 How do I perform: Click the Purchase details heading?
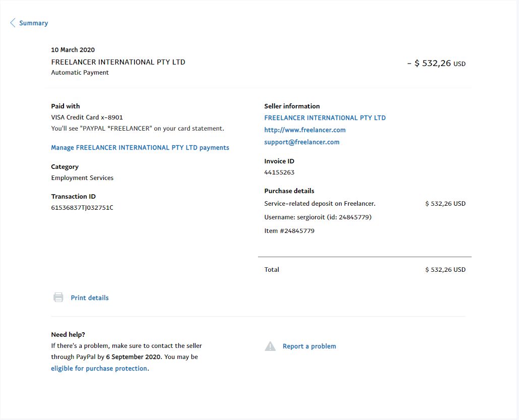pyautogui.click(x=289, y=191)
